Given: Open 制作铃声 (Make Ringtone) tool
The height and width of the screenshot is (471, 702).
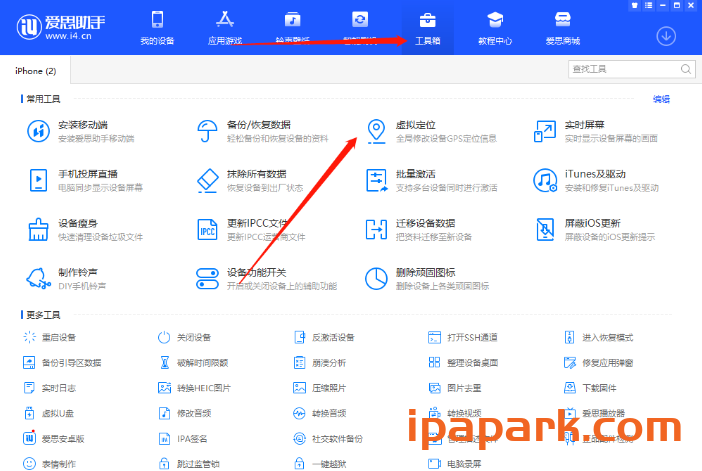Looking at the screenshot, I should [66, 279].
